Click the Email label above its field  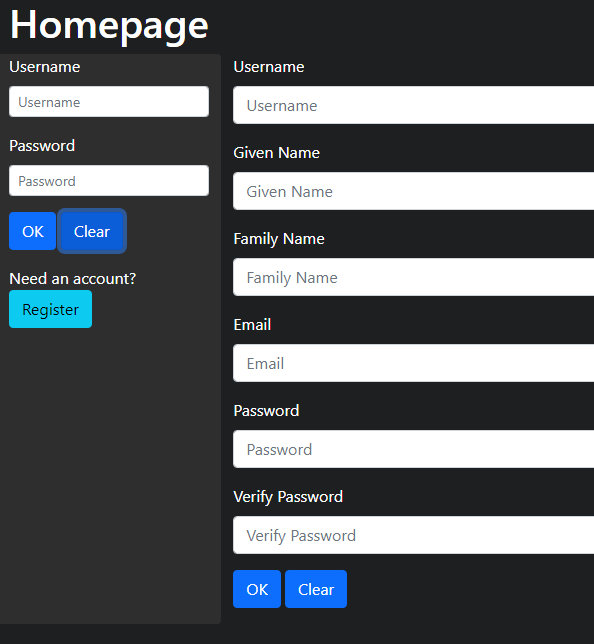tap(252, 325)
